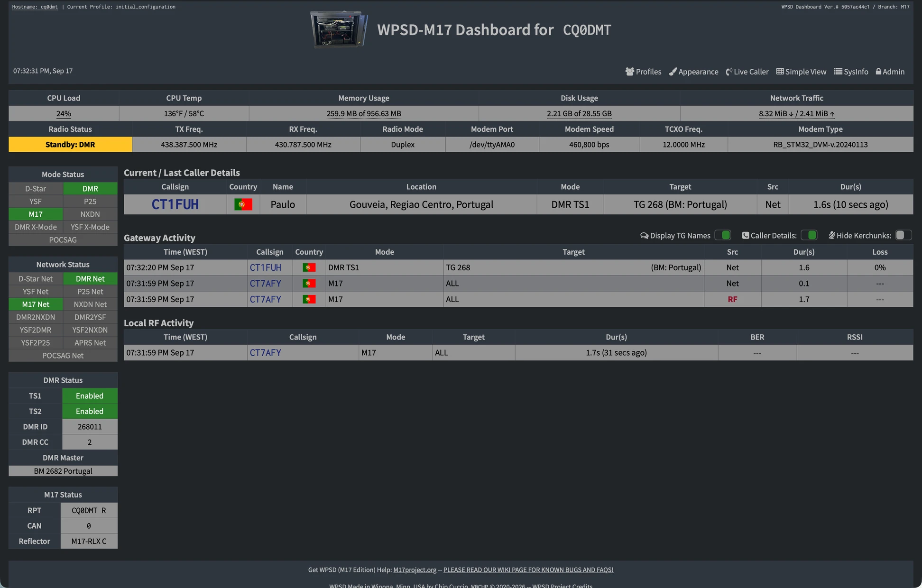Click the Caller Details phone icon
Image resolution: width=922 pixels, height=588 pixels.
point(746,235)
